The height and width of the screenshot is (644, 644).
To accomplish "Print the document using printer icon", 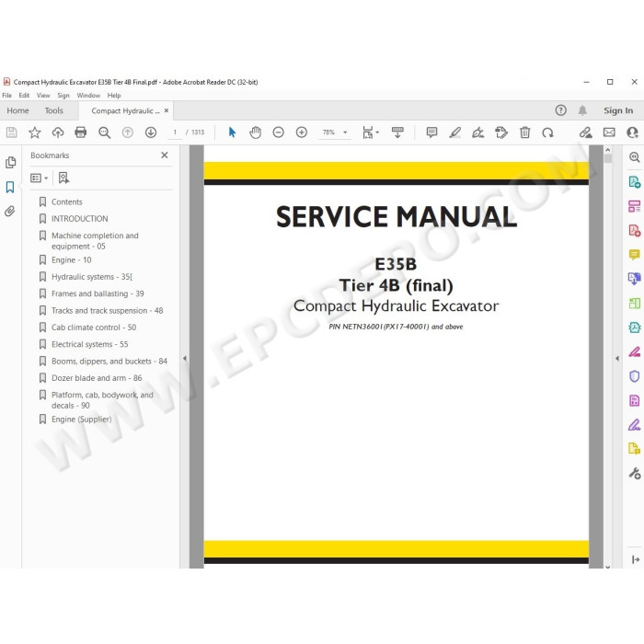I will (81, 132).
